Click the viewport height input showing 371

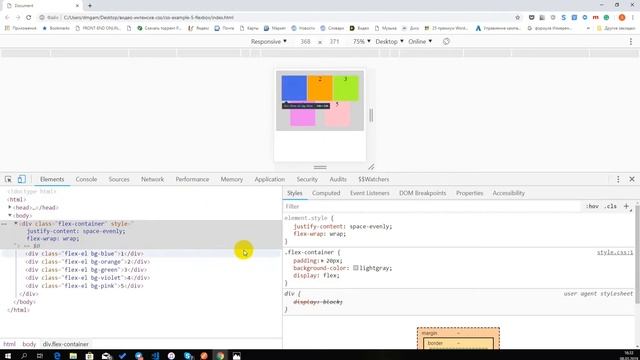tap(334, 42)
